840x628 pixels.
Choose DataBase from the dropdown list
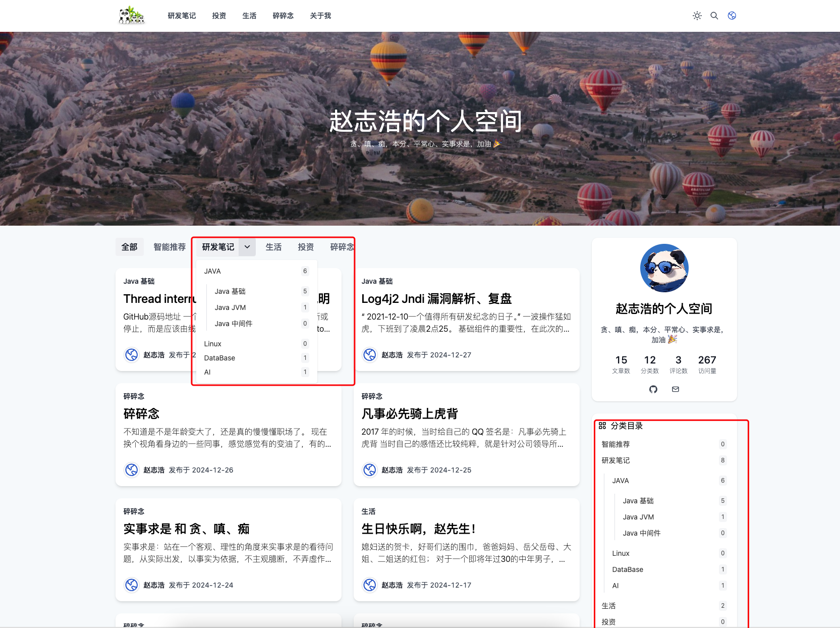(219, 358)
